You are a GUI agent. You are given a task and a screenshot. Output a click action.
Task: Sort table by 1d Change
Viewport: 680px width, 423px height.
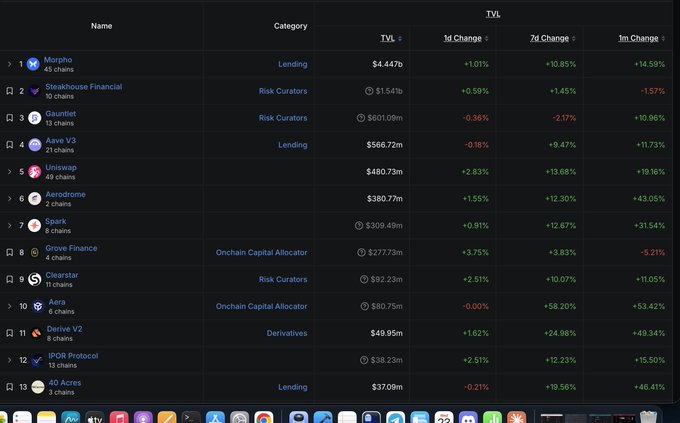coord(466,38)
